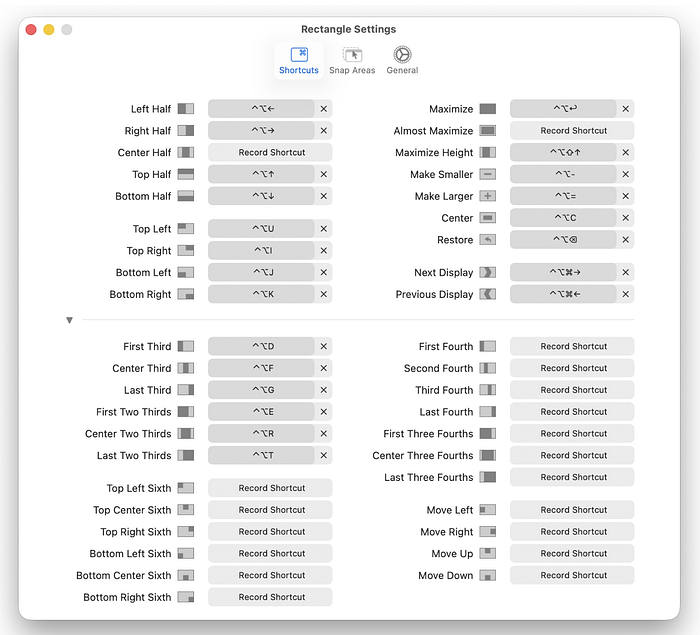This screenshot has height=635, width=700.
Task: Click the Left Half layout icon
Action: pyautogui.click(x=186, y=109)
